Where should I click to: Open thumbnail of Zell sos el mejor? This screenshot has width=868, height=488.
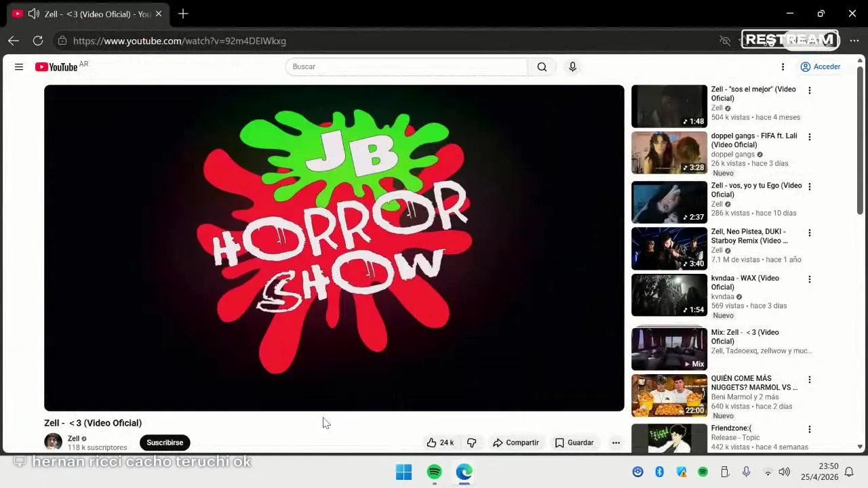point(669,106)
